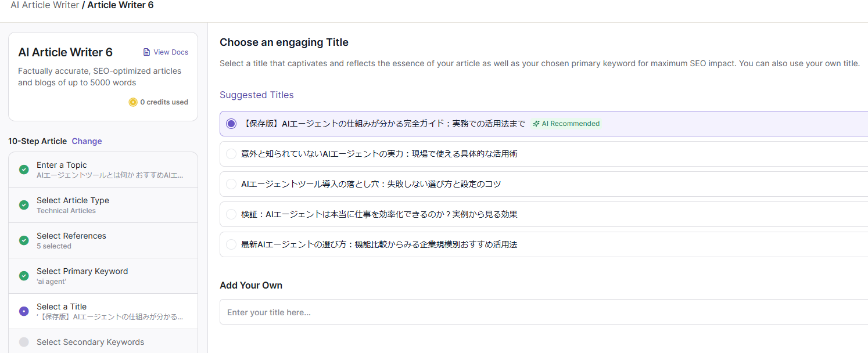Click the View Docs document icon
This screenshot has width=868, height=353.
[147, 52]
